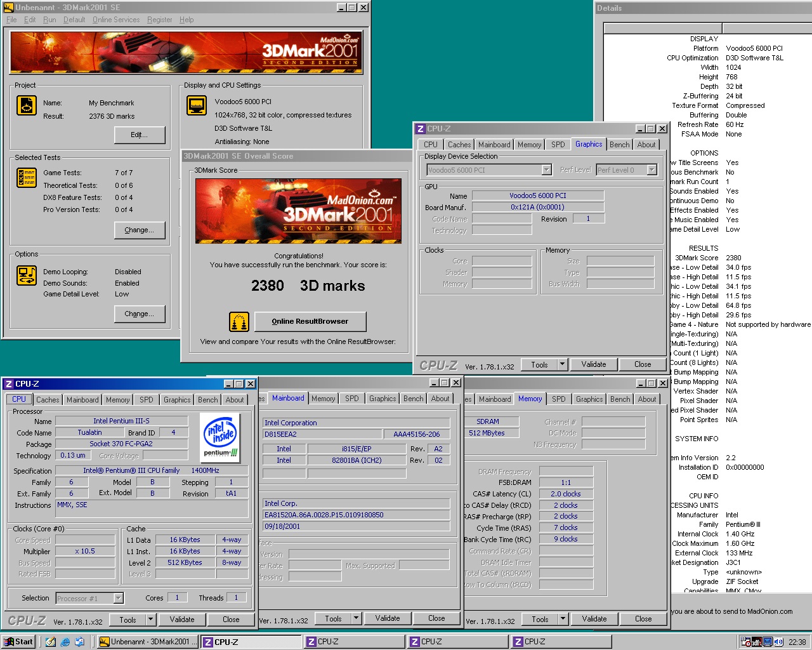Open the Processor #1 selection dropdown
Viewport: 812px width, 650px height.
[118, 598]
